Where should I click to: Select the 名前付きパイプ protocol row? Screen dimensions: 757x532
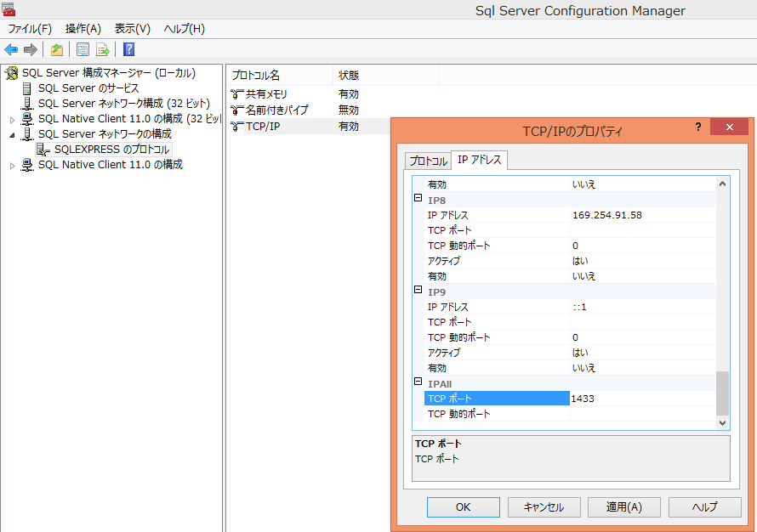click(277, 110)
